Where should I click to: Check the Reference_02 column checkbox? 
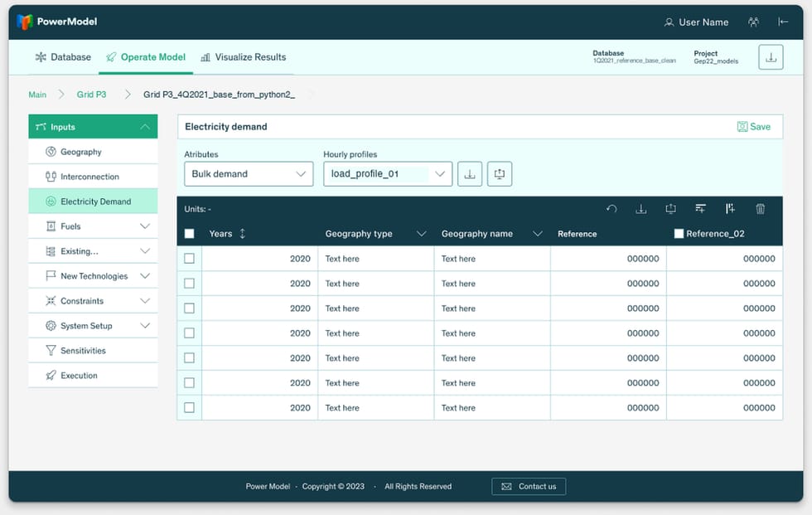[x=679, y=234]
